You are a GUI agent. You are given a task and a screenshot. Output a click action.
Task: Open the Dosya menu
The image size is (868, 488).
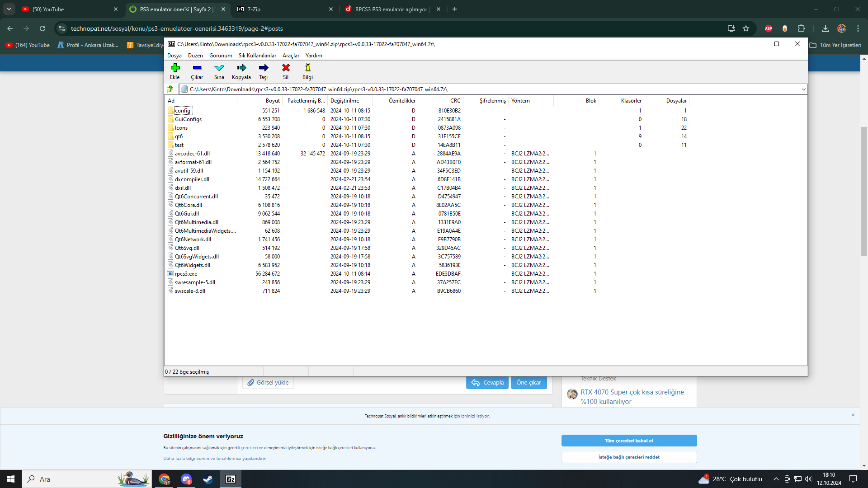click(x=174, y=56)
